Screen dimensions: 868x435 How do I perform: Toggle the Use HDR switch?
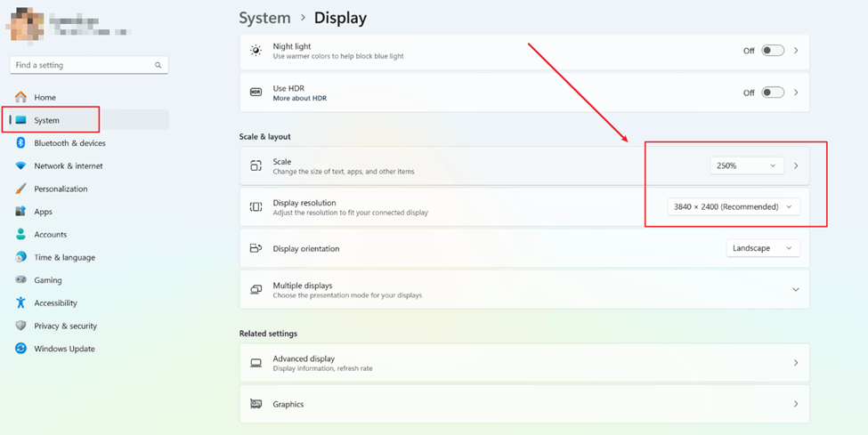pos(773,93)
